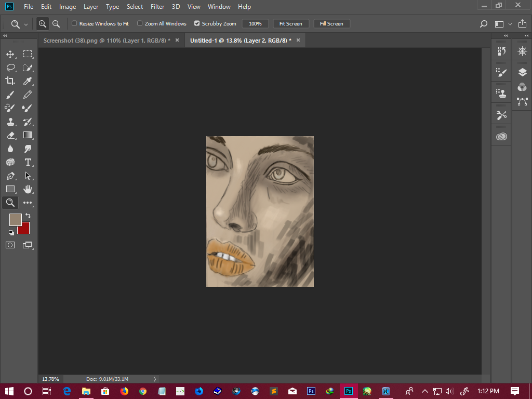Choose the Zoom Out mode icon
Screen dimensions: 532x399
tap(56, 24)
